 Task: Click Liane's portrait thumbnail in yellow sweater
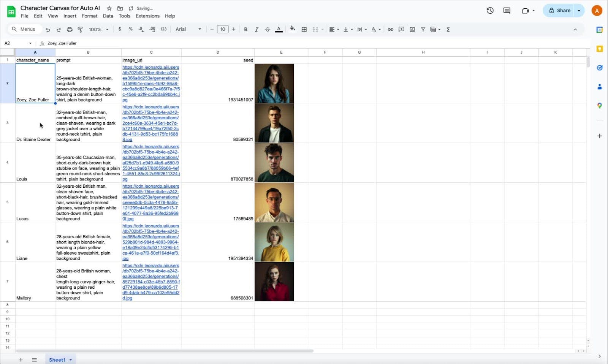[x=274, y=242]
